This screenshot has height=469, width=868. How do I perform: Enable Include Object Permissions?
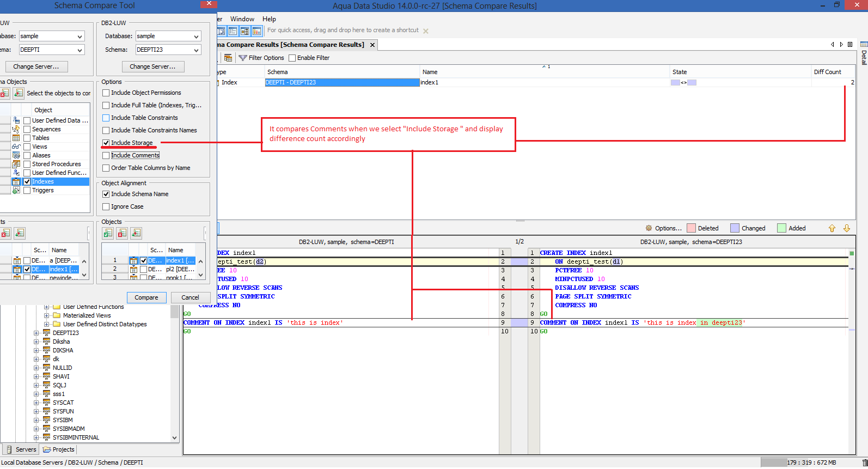[106, 93]
